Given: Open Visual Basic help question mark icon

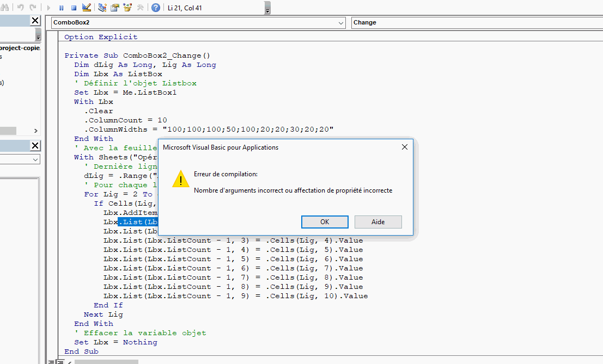Looking at the screenshot, I should click(x=156, y=8).
